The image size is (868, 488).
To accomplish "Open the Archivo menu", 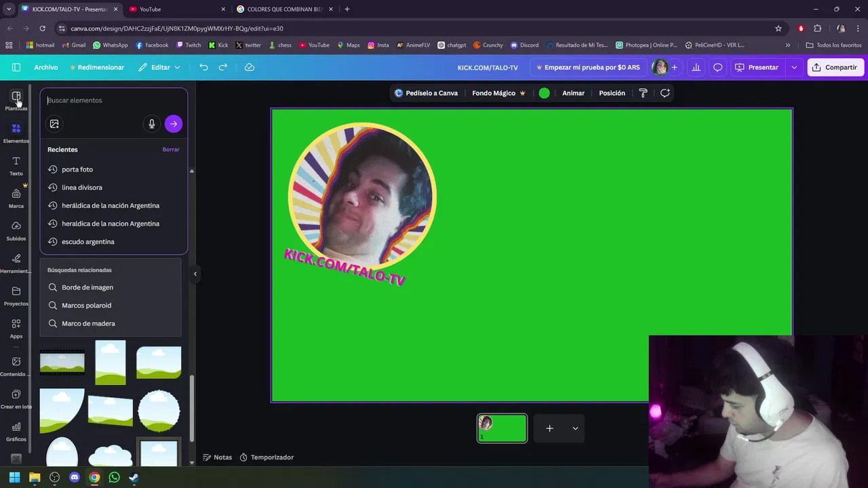I will click(46, 67).
